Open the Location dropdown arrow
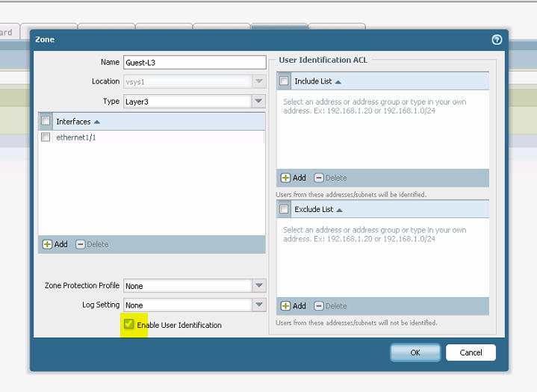The image size is (537, 392). coord(259,81)
